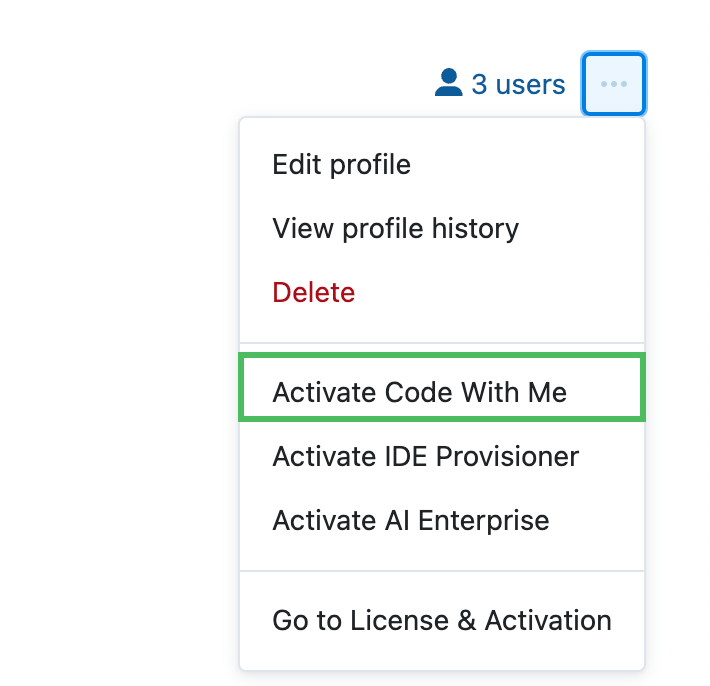The image size is (710, 686).
Task: Select Edit profile from the menu
Action: coord(341,164)
